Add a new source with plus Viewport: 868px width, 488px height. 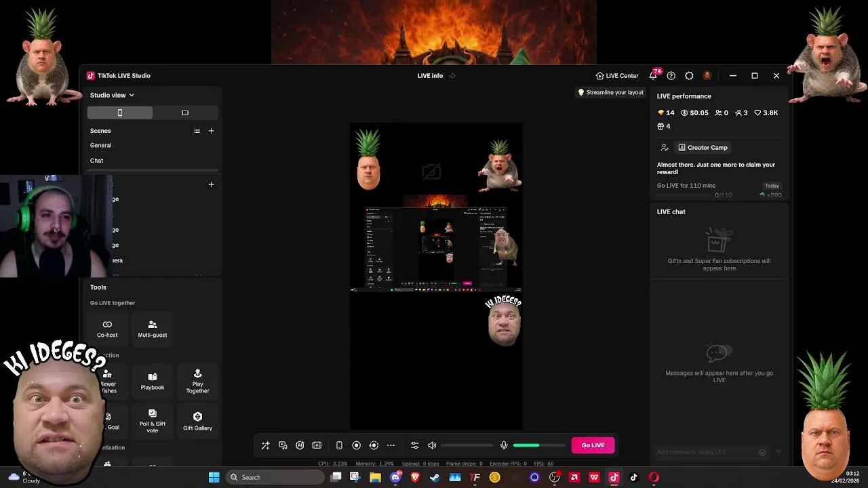[x=211, y=184]
